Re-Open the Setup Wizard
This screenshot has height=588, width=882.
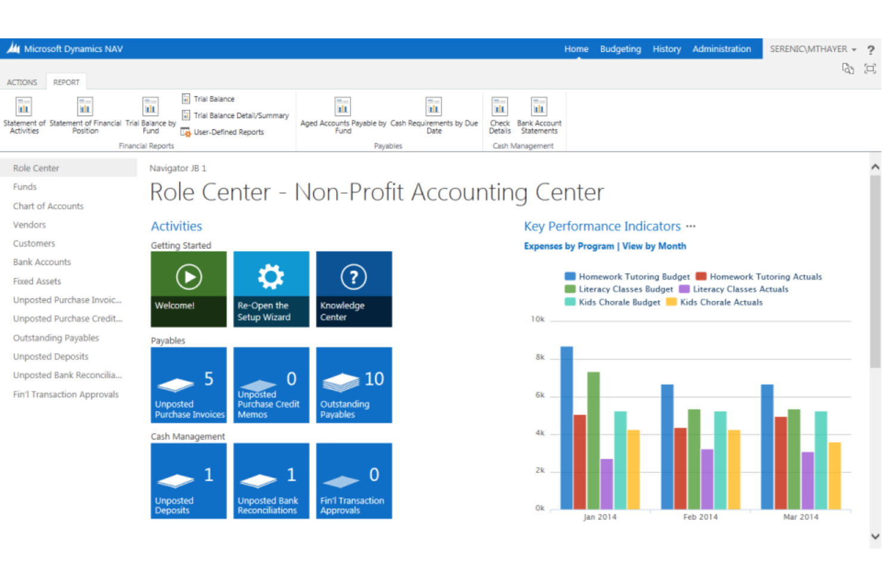click(271, 289)
